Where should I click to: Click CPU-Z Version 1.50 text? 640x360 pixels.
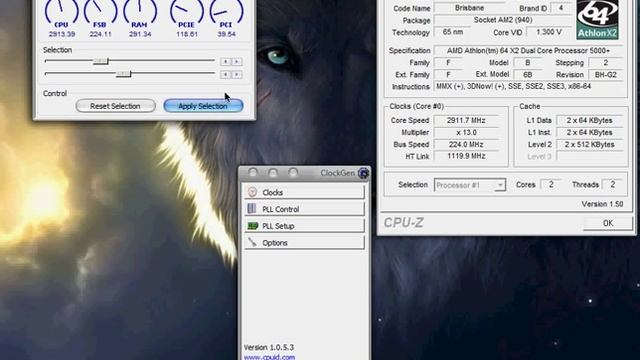pos(602,204)
